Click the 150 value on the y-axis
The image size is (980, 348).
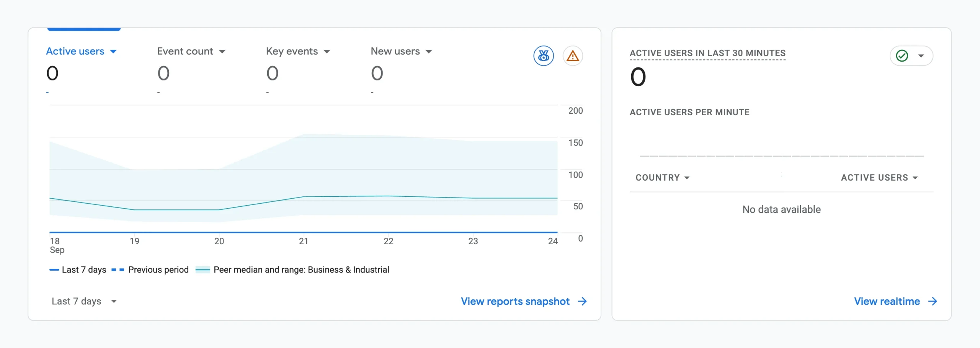point(575,143)
